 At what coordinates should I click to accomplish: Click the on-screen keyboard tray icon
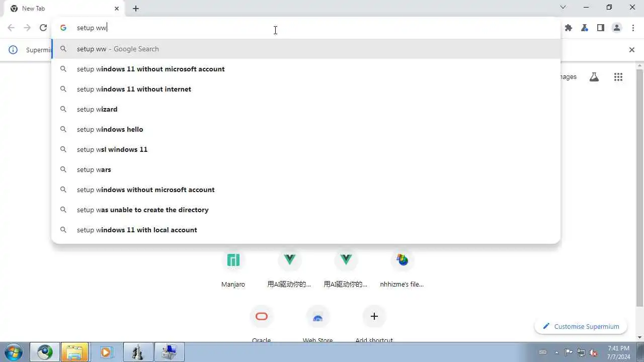click(543, 352)
